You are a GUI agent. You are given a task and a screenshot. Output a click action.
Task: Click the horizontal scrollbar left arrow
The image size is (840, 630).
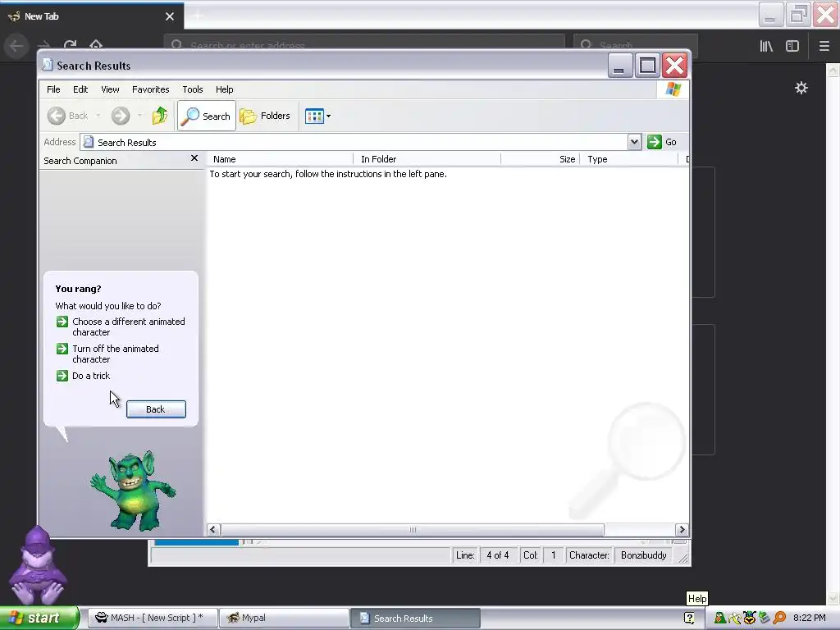pos(213,530)
